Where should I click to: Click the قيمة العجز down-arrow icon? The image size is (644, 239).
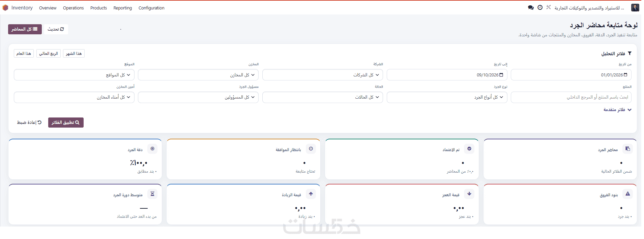tap(469, 194)
